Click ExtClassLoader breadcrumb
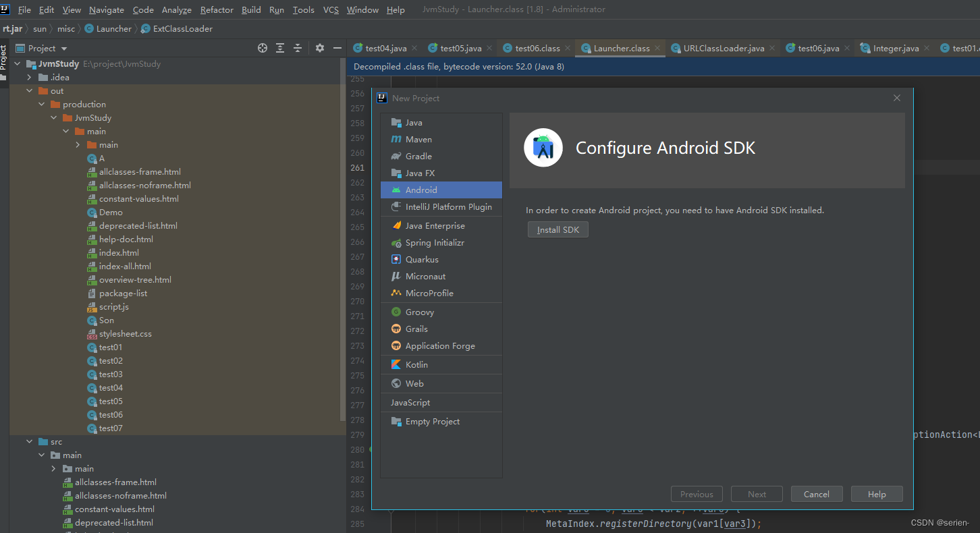The height and width of the screenshot is (533, 980). click(x=177, y=29)
